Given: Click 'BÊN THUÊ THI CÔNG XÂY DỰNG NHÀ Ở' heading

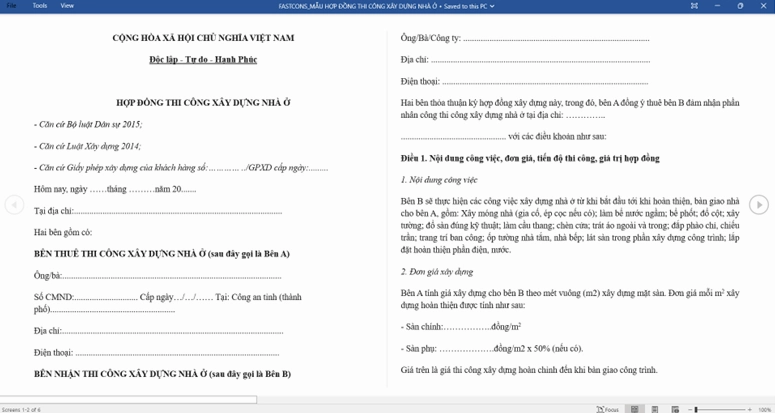Looking at the screenshot, I should point(162,254).
